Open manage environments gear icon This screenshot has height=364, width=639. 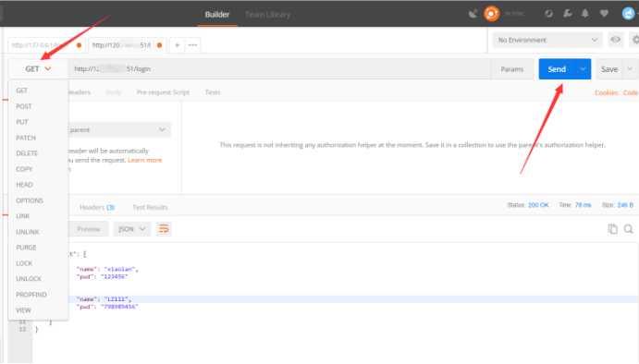[x=635, y=40]
